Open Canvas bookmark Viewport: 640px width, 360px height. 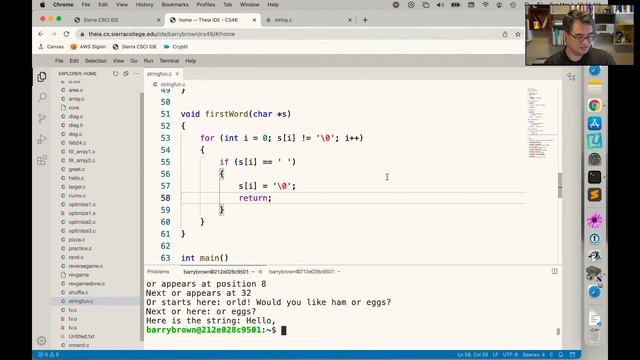(51, 47)
